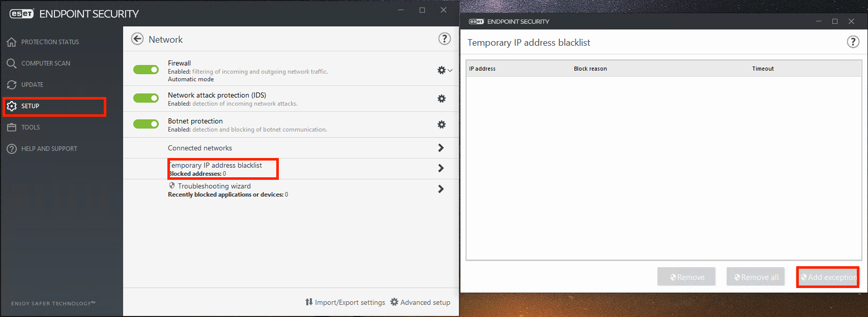Close the main Endpoint Security window
This screenshot has height=317, width=868.
[x=444, y=10]
